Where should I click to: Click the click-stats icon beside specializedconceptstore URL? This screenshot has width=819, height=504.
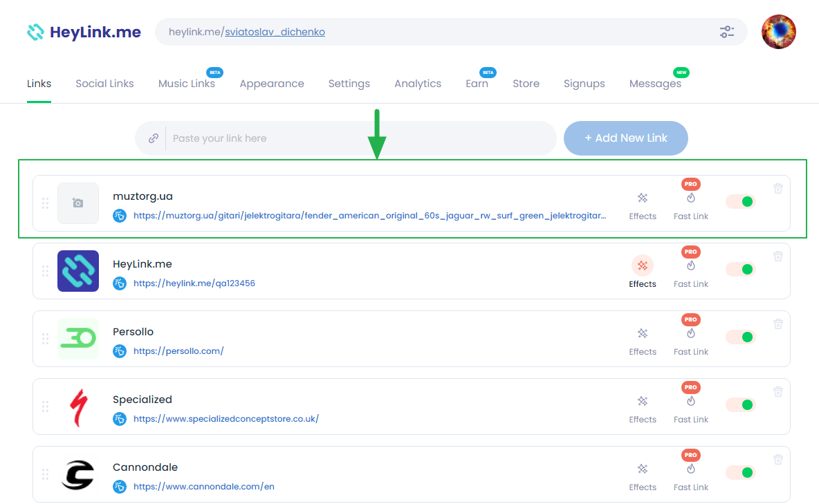[x=120, y=419]
